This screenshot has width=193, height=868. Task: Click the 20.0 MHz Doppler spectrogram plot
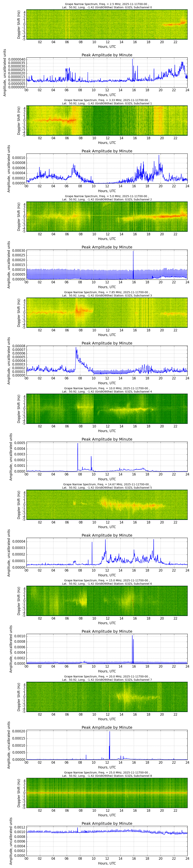107,697
